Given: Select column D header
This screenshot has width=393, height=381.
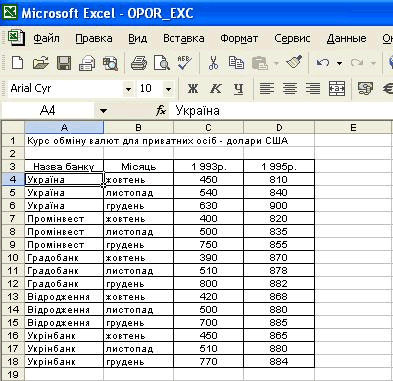Looking at the screenshot, I should [279, 127].
